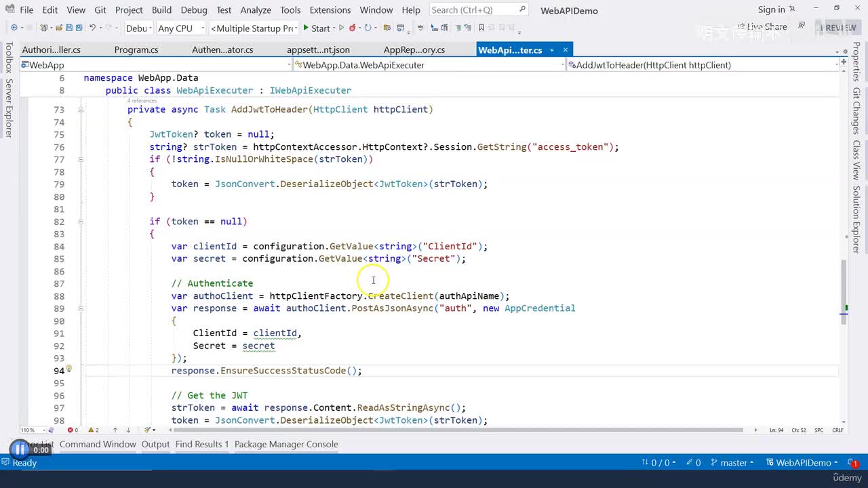Click the Open File folder icon

60,28
